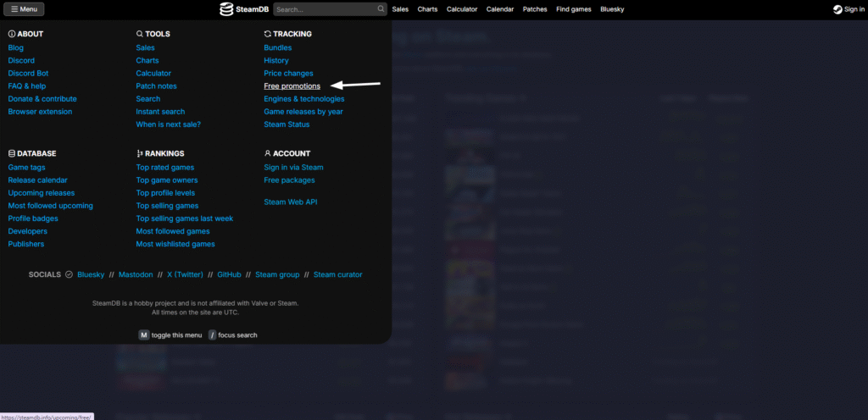Click Sign in at top right
Image resolution: width=868 pixels, height=420 pixels.
(854, 9)
